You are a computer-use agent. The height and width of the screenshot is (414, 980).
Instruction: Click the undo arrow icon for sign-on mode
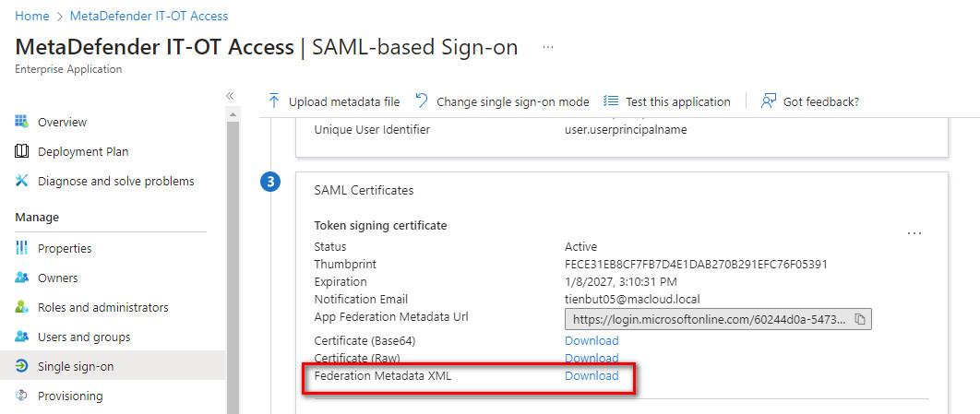pos(422,101)
